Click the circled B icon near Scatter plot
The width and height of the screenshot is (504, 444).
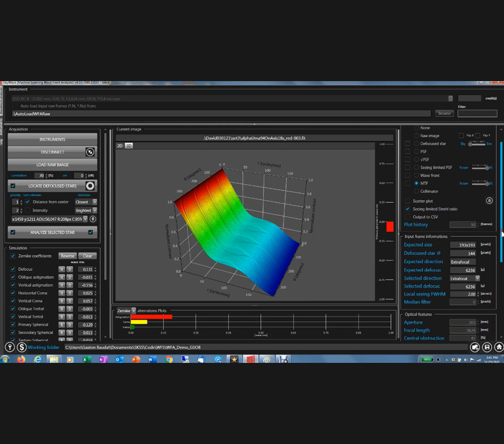point(489,201)
